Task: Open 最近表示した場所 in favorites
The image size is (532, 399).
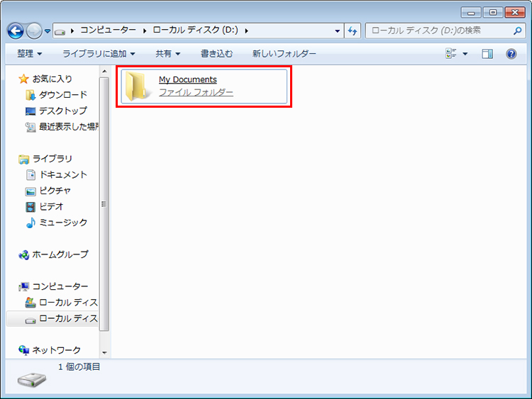Action: [69, 127]
